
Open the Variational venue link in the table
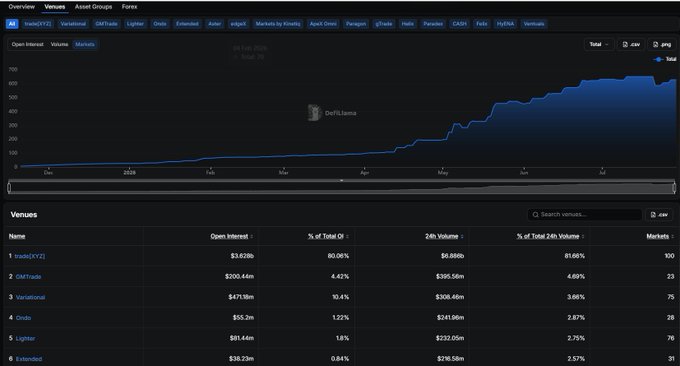pos(30,297)
